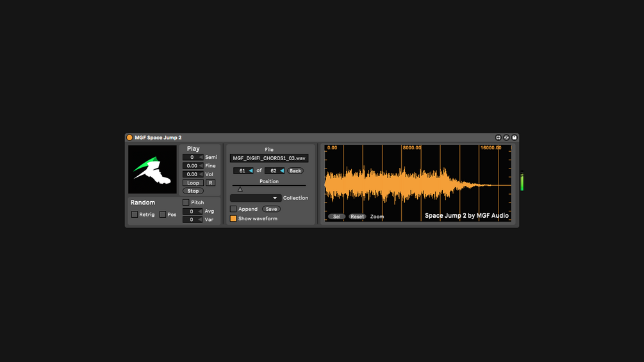Screen dimensions: 644x362
Task: Click the green output level meter
Action: (x=522, y=181)
